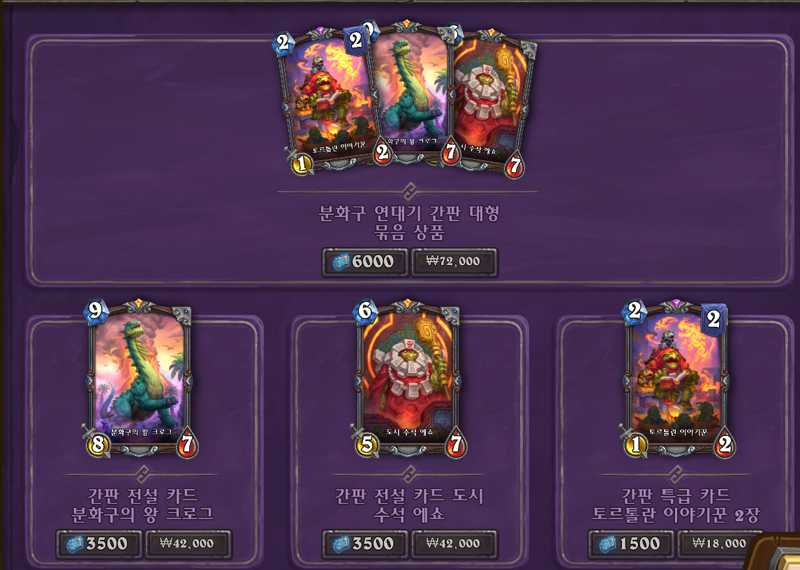Click the 1 attack icon on the lower storyteller card
This screenshot has height=570, width=800.
[635, 445]
